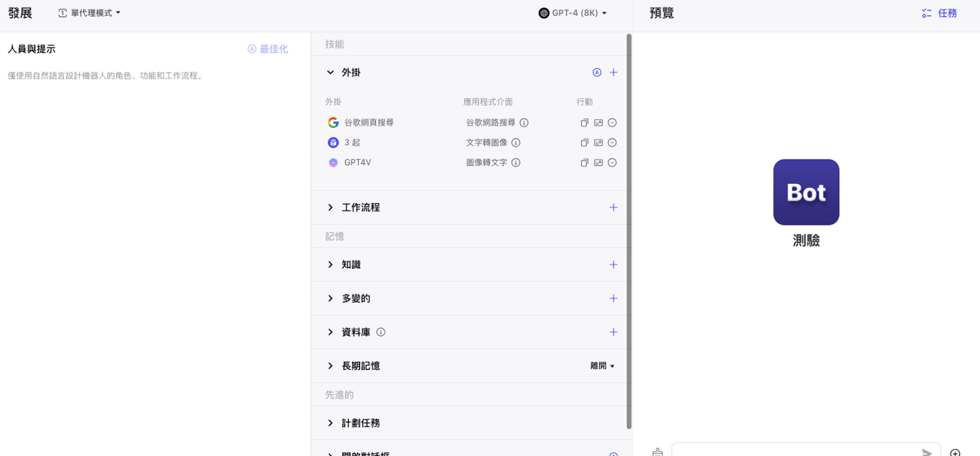Screen dimensions: 980x456
Task: Add a plugin with the 外掛 plus icon
Action: coord(613,73)
